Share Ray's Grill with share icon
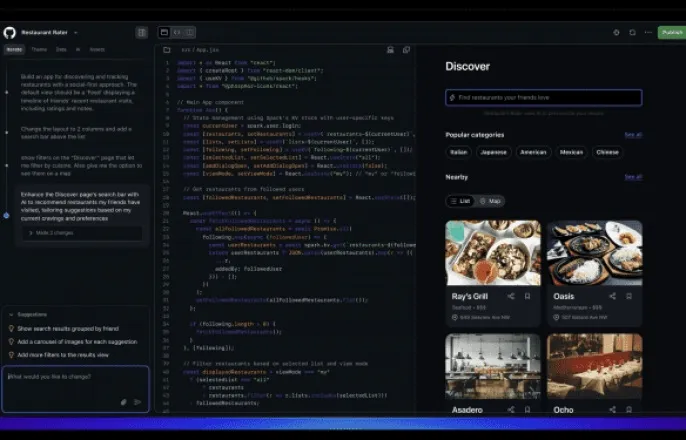Screen dimensions: 686x440 click(511, 296)
